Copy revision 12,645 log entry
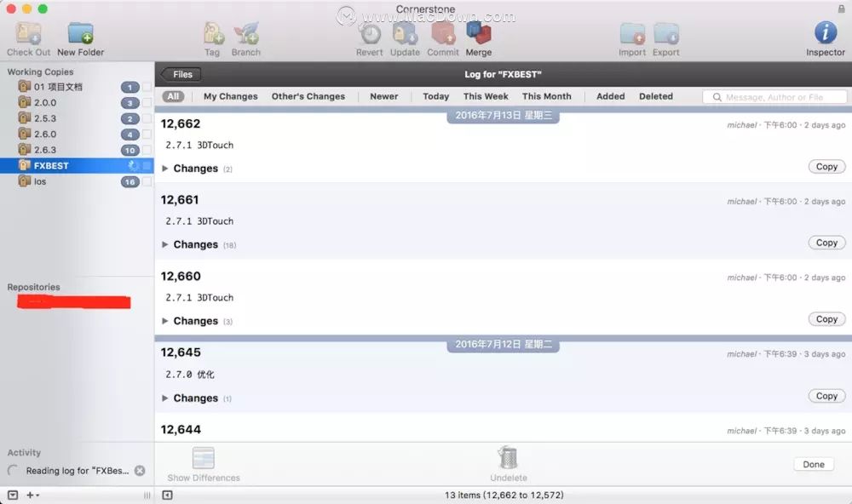Screen dimensions: 852x504 click(826, 396)
